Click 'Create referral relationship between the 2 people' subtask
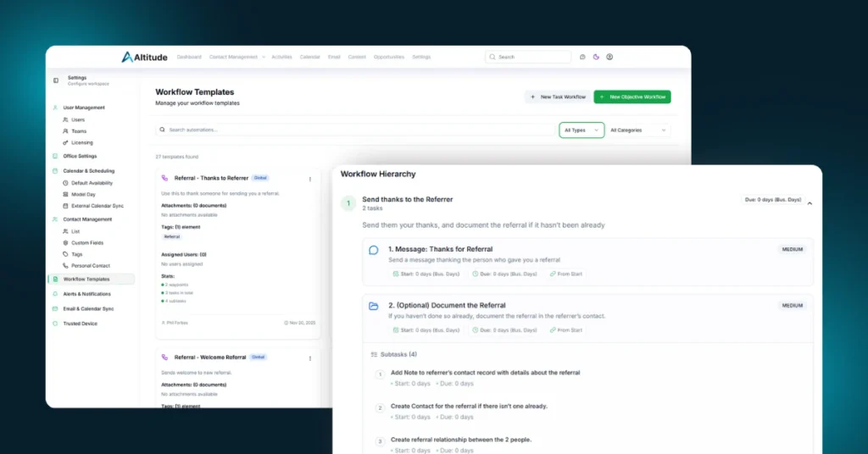The image size is (868, 454). coord(461,440)
